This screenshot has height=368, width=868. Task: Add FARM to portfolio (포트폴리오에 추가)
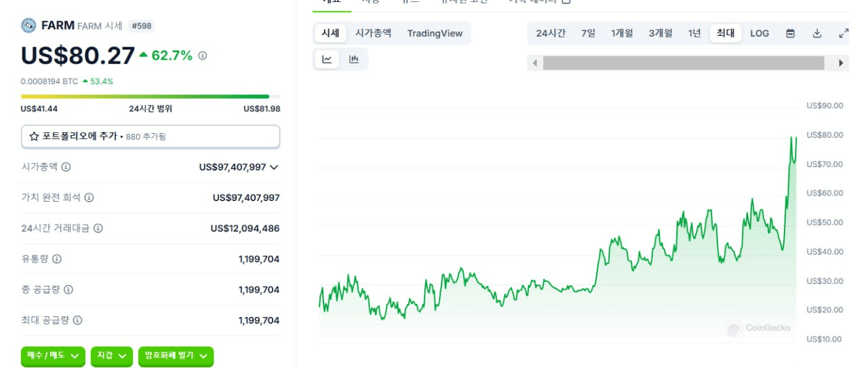coord(151,136)
